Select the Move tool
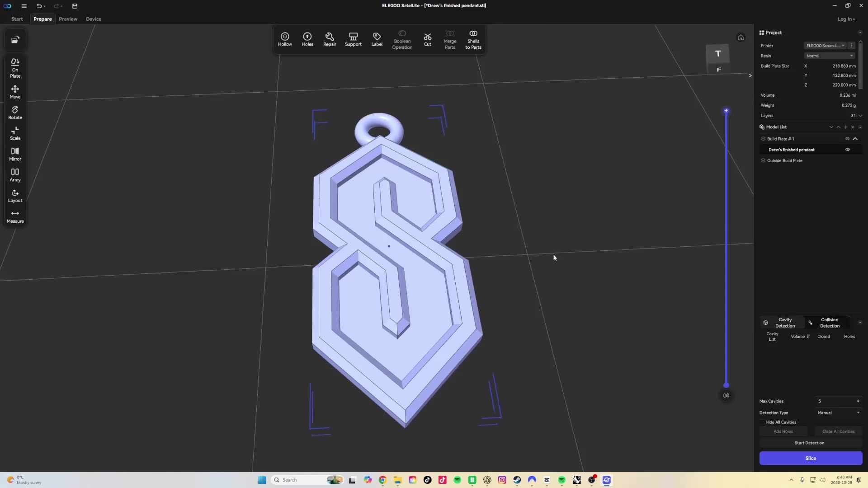 coord(15,92)
